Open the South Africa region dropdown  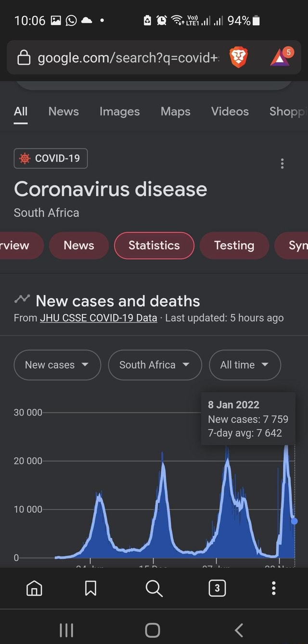(155, 365)
